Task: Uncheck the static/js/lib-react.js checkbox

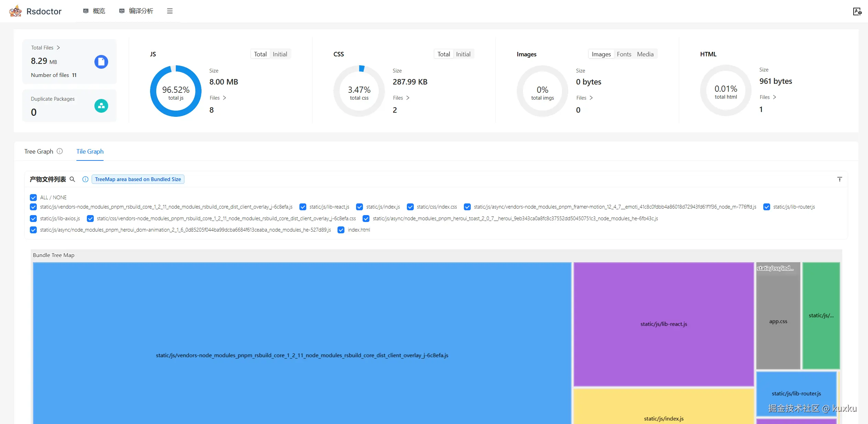Action: (x=303, y=207)
